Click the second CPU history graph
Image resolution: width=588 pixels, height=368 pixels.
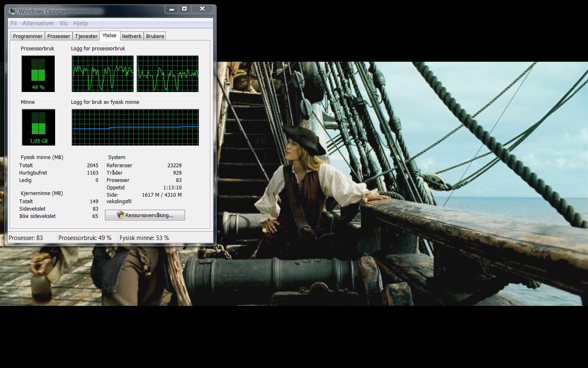coord(167,74)
